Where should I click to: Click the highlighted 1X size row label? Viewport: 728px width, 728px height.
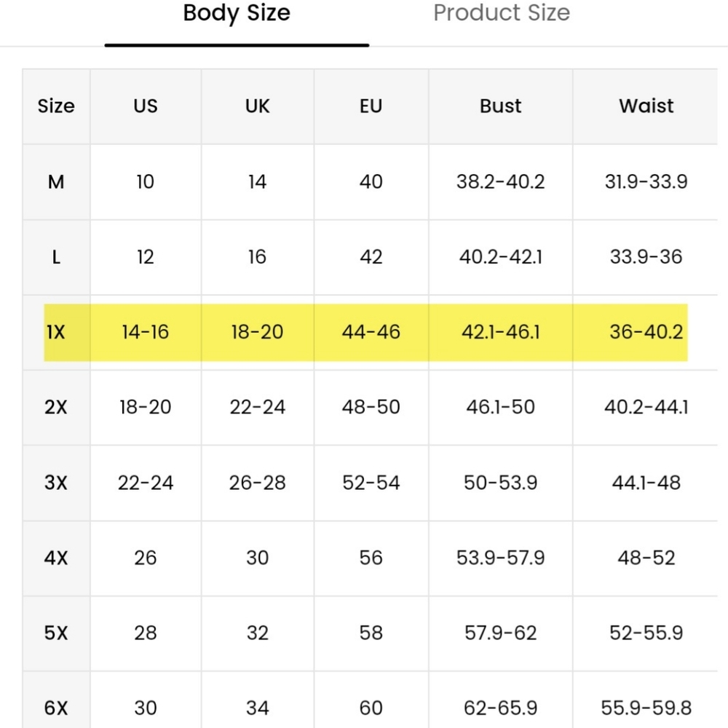tap(56, 332)
